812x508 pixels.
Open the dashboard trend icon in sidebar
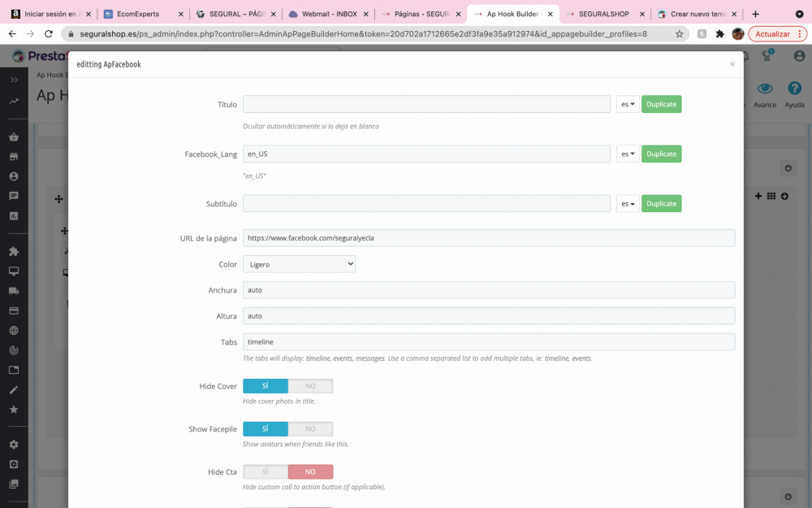pos(14,102)
